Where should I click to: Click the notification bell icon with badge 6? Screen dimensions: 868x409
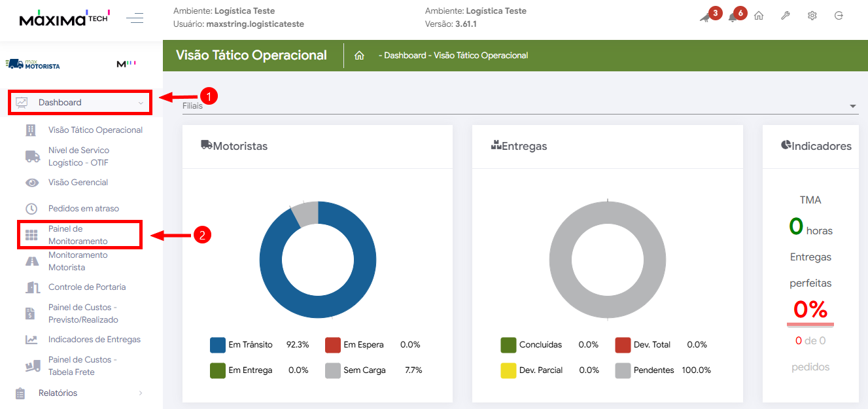[733, 16]
